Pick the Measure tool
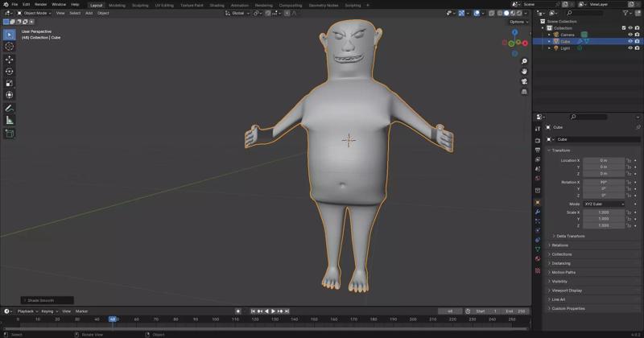 pyautogui.click(x=10, y=120)
